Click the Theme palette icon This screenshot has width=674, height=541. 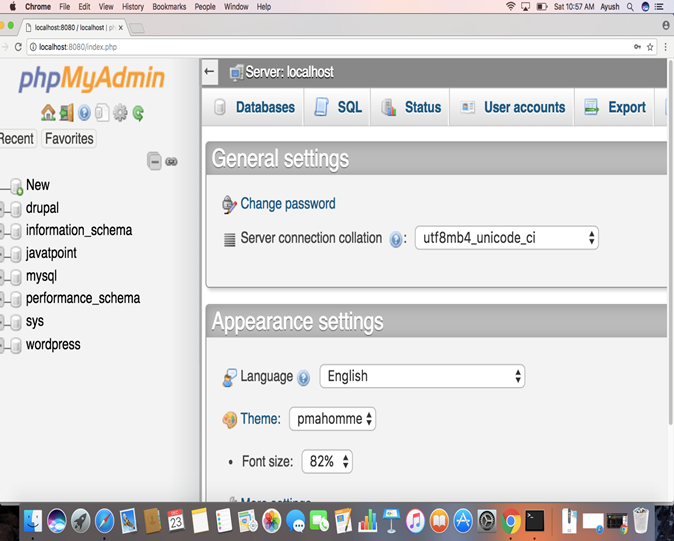click(230, 419)
